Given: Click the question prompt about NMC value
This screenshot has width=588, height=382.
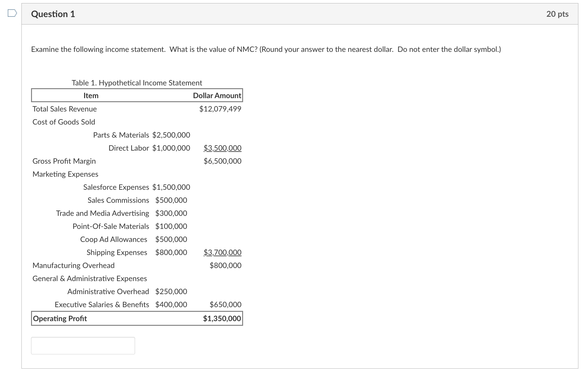Looking at the screenshot, I should pyautogui.click(x=266, y=49).
